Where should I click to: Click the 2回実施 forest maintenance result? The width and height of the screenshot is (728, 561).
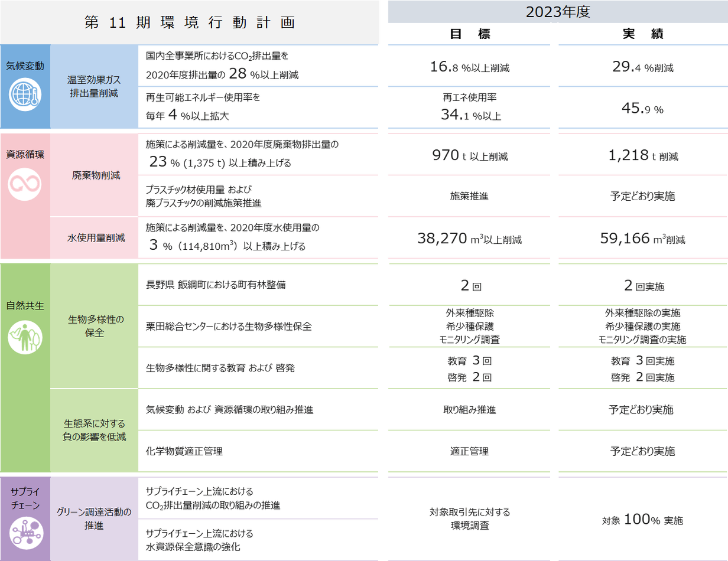(643, 286)
